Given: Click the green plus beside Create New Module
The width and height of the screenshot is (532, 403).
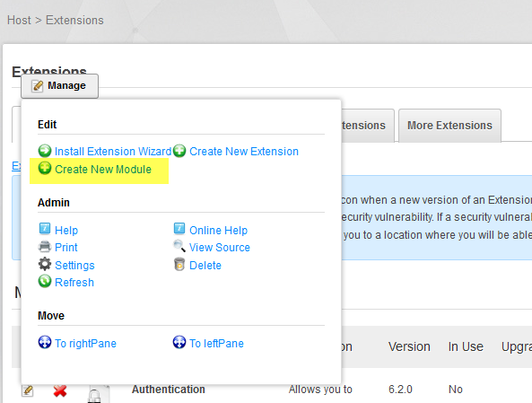Looking at the screenshot, I should coord(45,168).
